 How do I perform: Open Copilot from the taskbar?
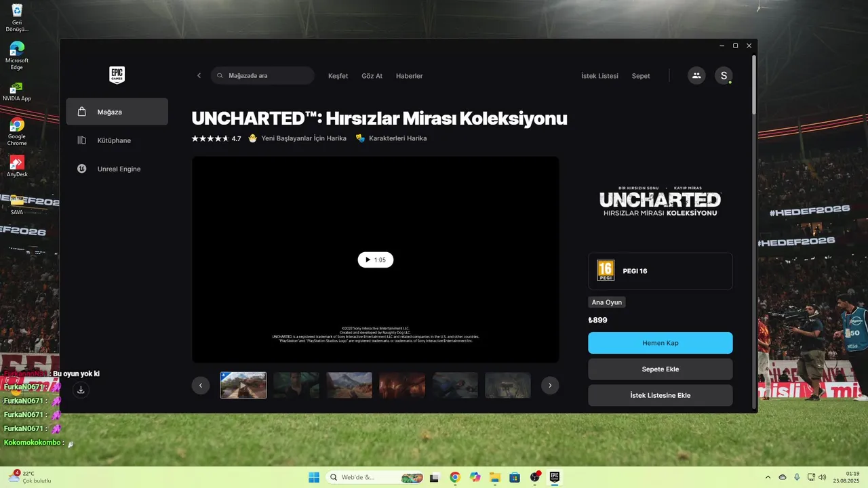tap(475, 477)
